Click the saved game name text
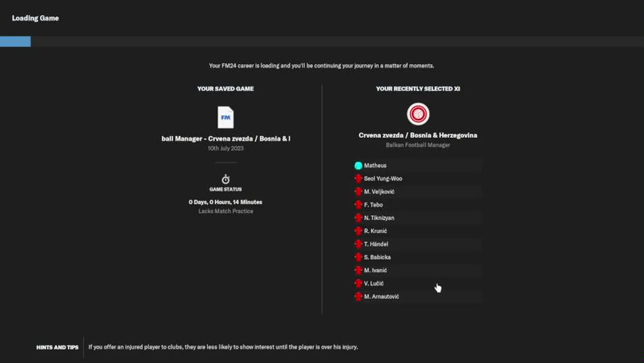 pos(226,139)
